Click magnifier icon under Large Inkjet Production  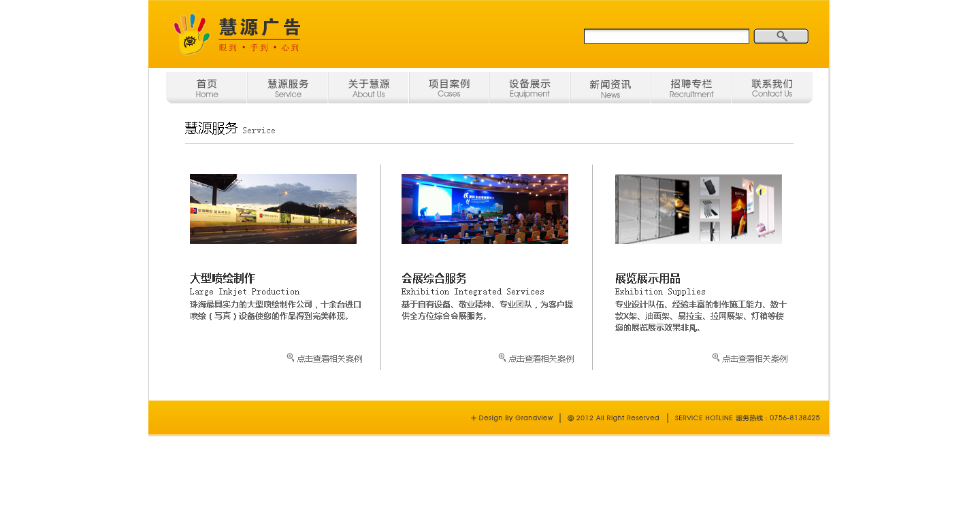point(291,358)
